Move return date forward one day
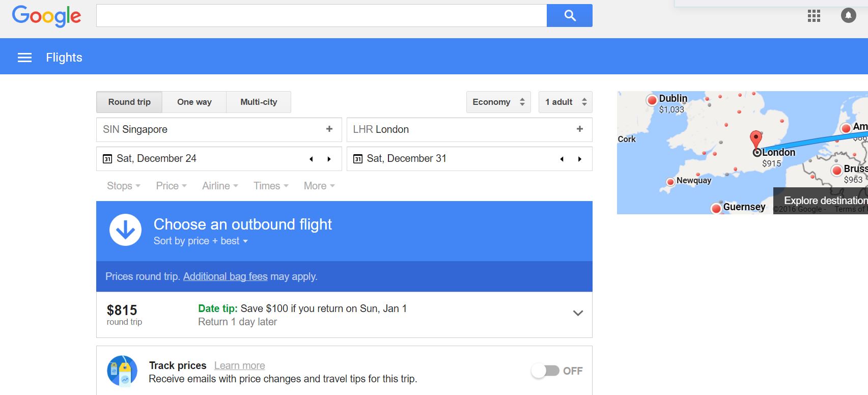Screen dimensions: 868x395 coord(579,159)
